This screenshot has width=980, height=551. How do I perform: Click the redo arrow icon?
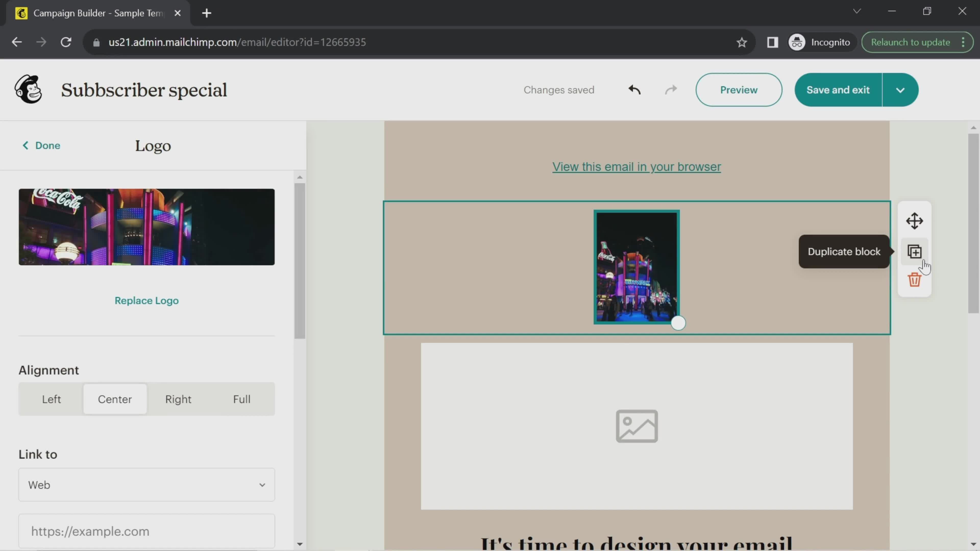click(670, 90)
